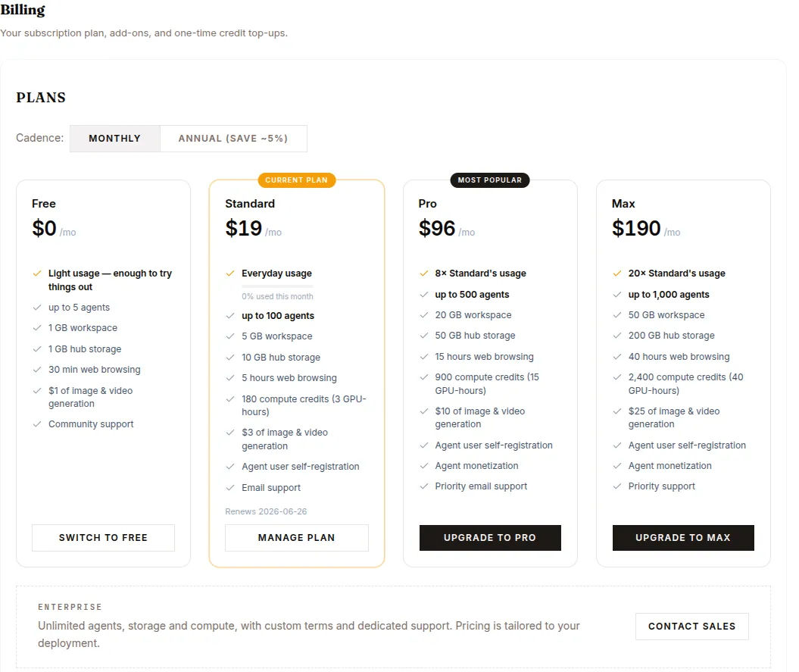Viewport: 799px width, 672px height.
Task: Click the checkmark next to 20× Standard's usage
Action: (617, 273)
